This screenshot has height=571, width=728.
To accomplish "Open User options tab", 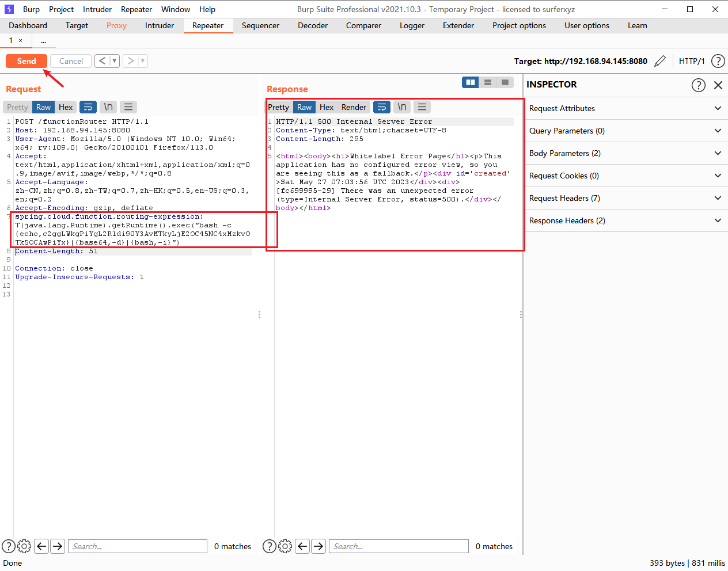I will click(587, 25).
